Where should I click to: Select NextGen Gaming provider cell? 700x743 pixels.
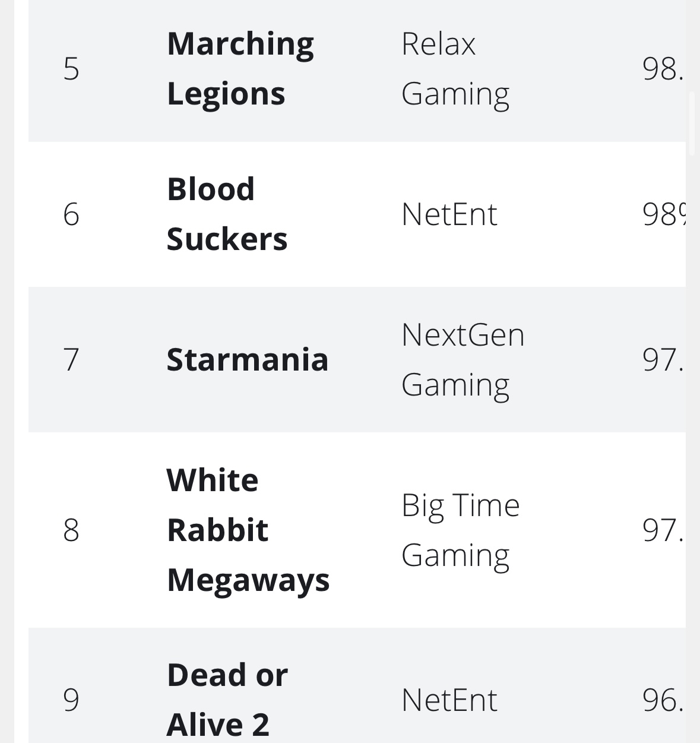[x=463, y=359]
